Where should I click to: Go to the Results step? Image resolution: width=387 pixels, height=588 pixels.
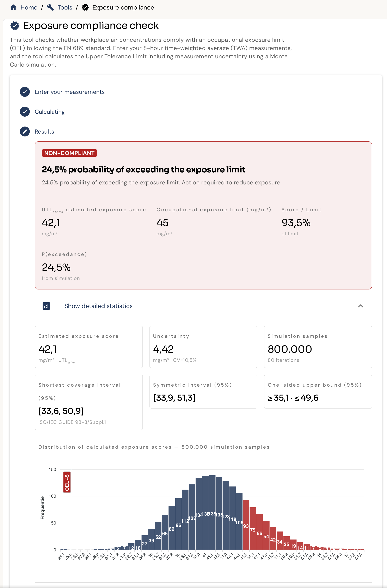click(44, 131)
